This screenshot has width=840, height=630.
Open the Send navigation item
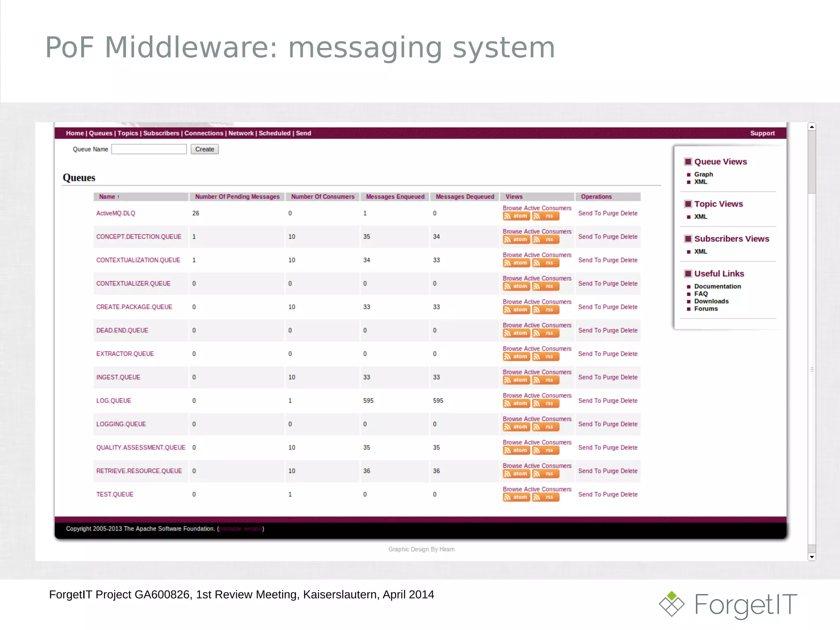(x=304, y=133)
